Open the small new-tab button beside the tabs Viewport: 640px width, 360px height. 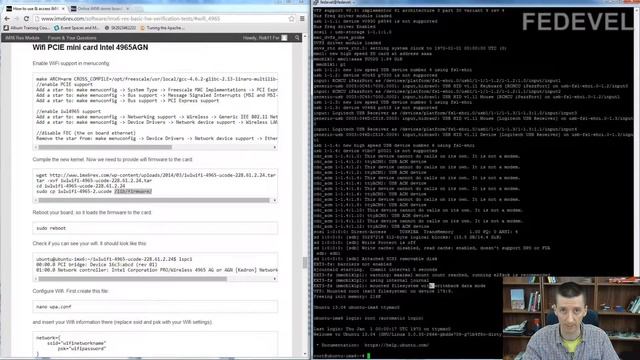click(x=138, y=9)
